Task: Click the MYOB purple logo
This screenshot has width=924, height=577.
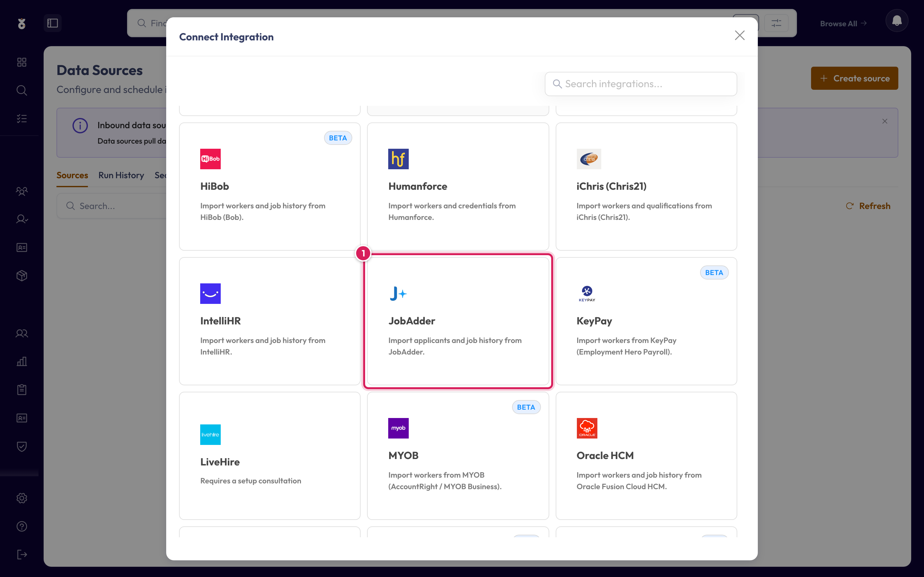Action: [x=398, y=428]
